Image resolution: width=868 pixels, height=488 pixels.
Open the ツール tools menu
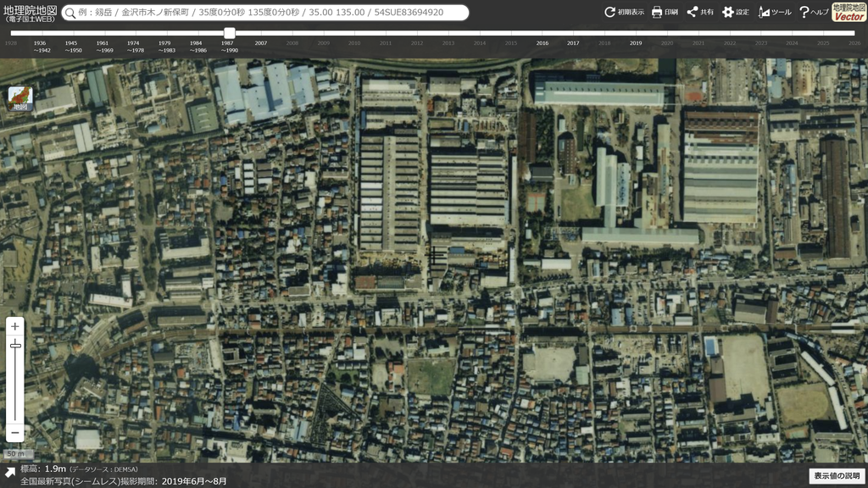point(775,12)
